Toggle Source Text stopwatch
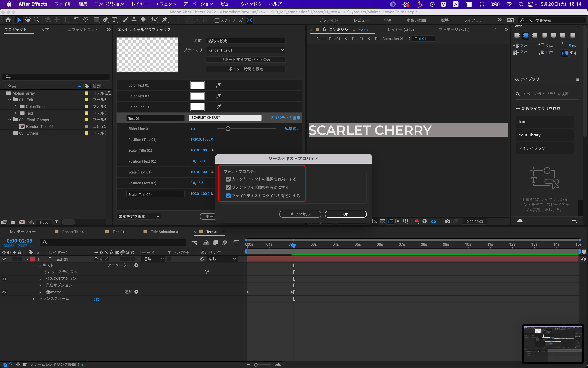This screenshot has width=588, height=368. [x=46, y=272]
